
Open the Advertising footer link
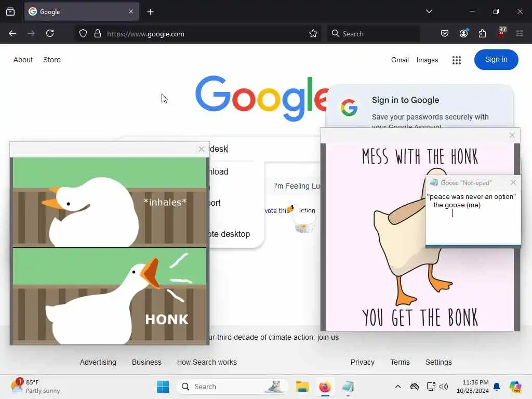click(98, 362)
